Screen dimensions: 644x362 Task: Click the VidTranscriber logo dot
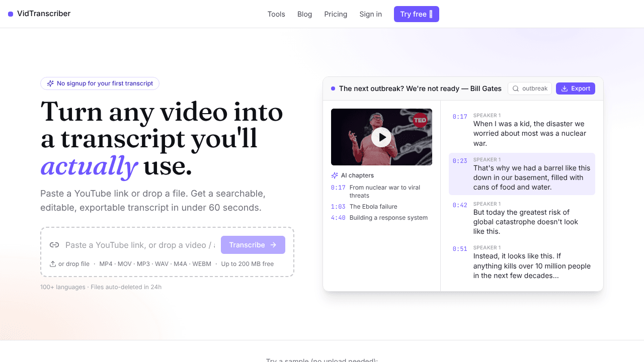tap(11, 14)
